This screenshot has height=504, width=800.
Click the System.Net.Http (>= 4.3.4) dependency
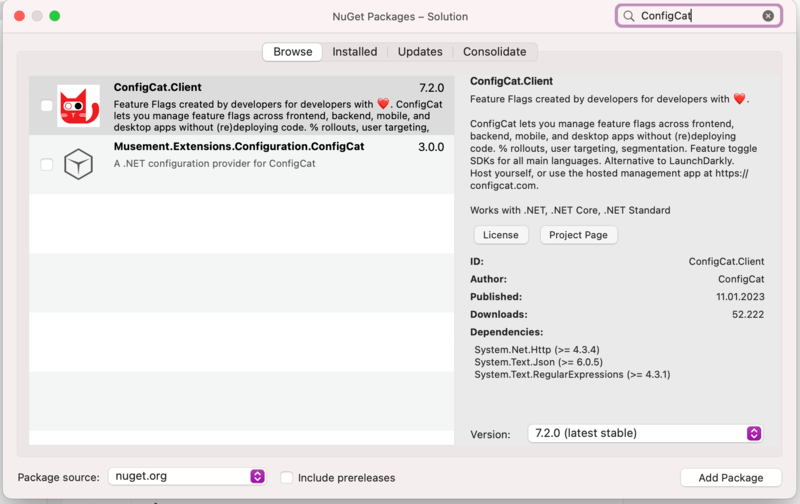click(x=537, y=350)
